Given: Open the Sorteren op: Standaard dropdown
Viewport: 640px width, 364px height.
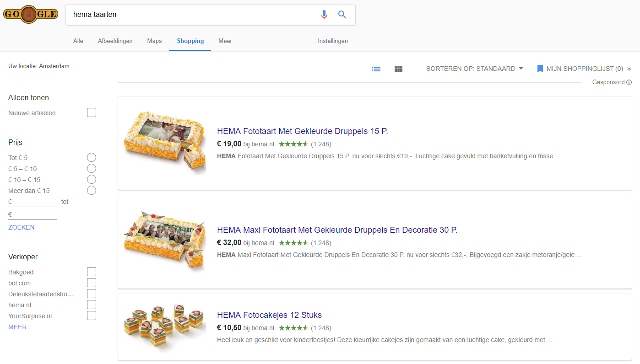Looking at the screenshot, I should coord(474,69).
